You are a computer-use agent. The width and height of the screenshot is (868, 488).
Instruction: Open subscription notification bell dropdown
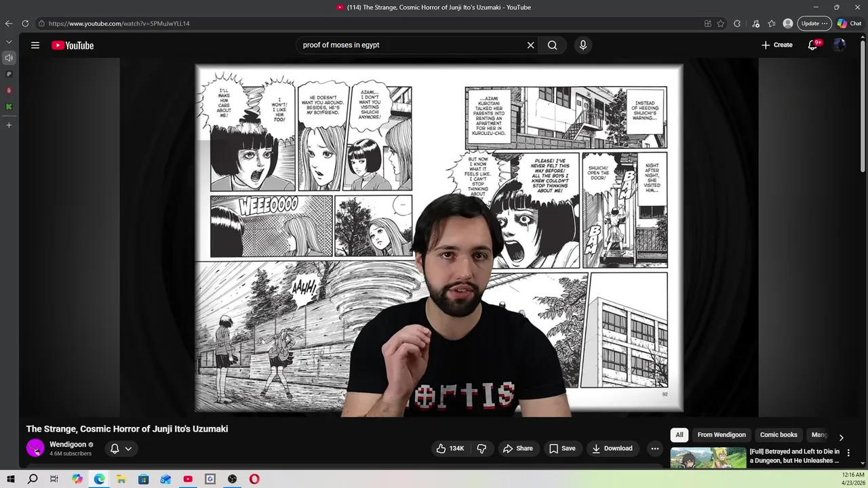121,448
